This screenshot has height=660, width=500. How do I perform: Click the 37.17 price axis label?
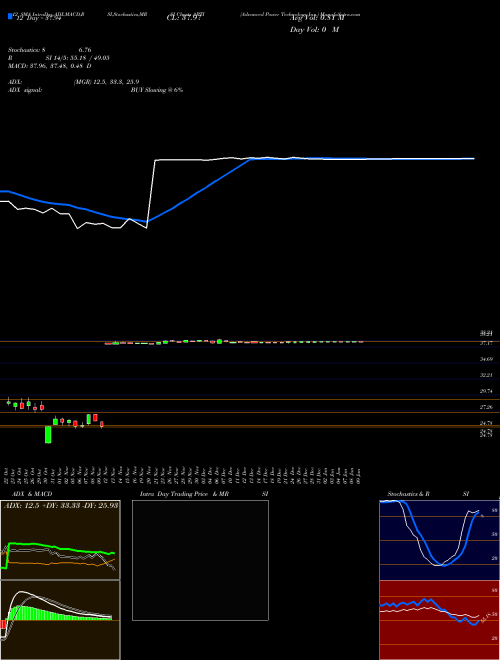pos(487,343)
